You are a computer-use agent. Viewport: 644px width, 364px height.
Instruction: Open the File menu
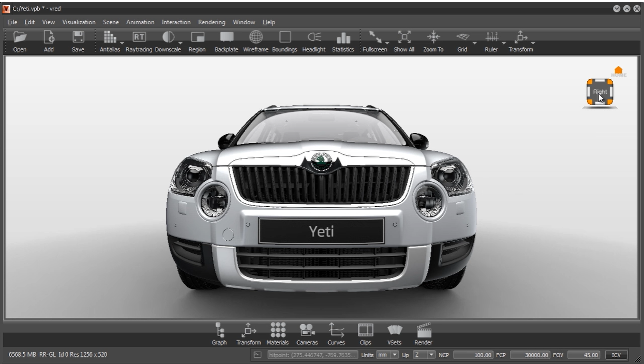point(12,22)
